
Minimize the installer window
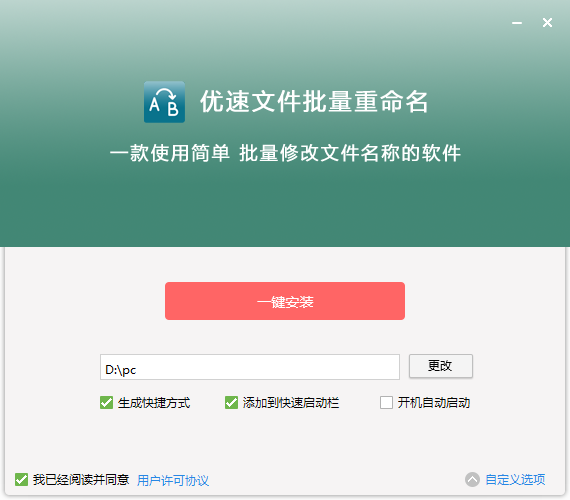click(x=517, y=23)
